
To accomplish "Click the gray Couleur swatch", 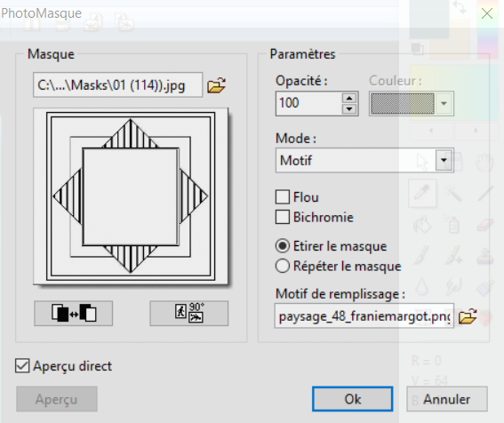I will pos(403,103).
